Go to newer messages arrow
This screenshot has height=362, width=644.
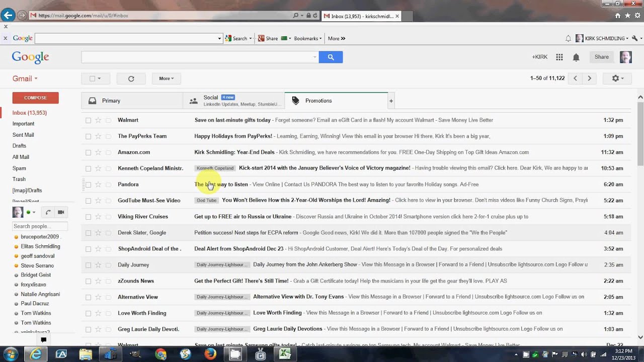tap(575, 78)
